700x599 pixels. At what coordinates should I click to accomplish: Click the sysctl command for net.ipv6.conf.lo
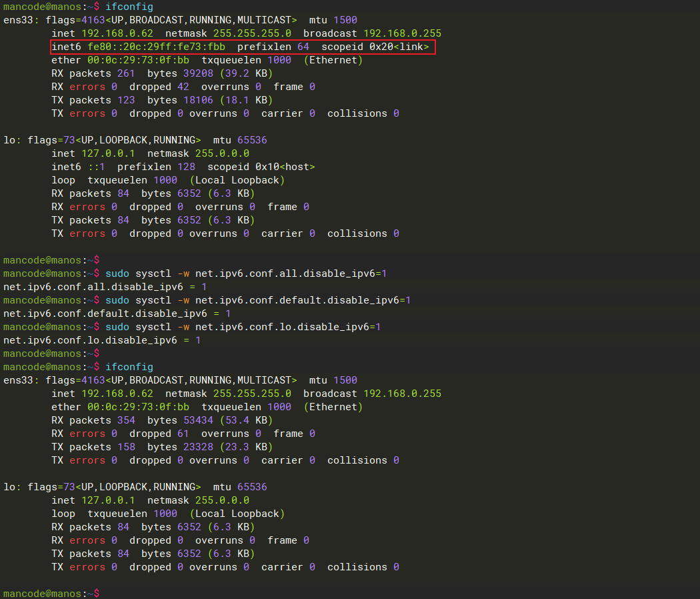243,327
